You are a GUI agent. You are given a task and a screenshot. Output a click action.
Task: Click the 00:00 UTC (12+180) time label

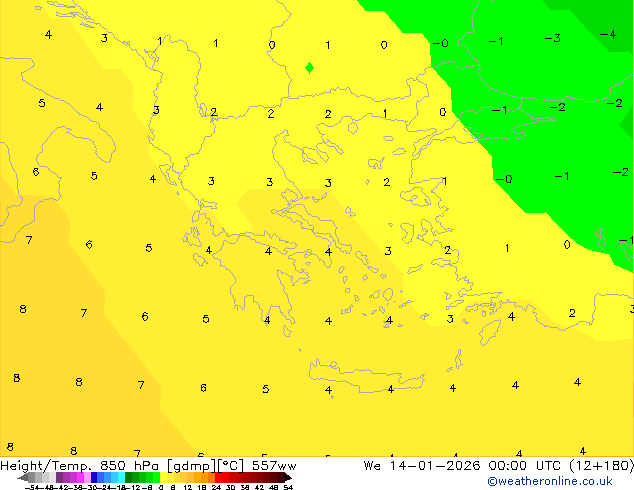click(561, 466)
